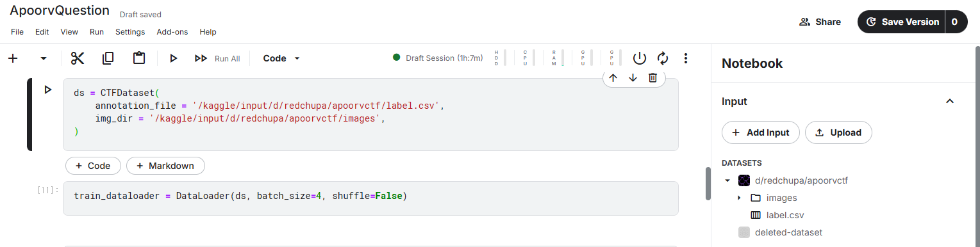This screenshot has height=247, width=980.
Task: Open the Add-ons menu
Action: pyautogui.click(x=172, y=32)
